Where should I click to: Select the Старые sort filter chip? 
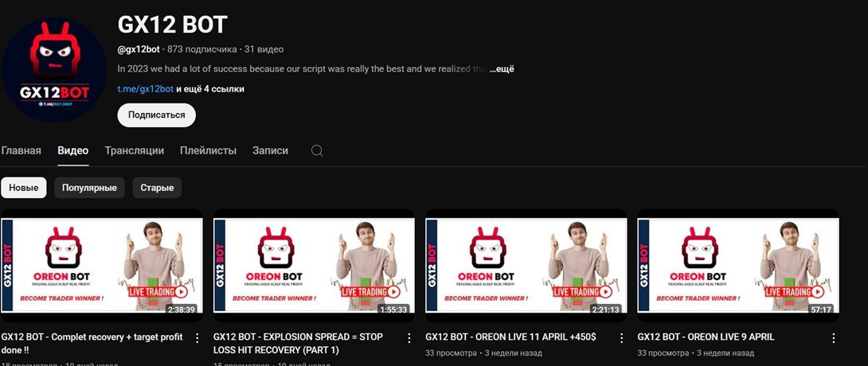pyautogui.click(x=157, y=188)
